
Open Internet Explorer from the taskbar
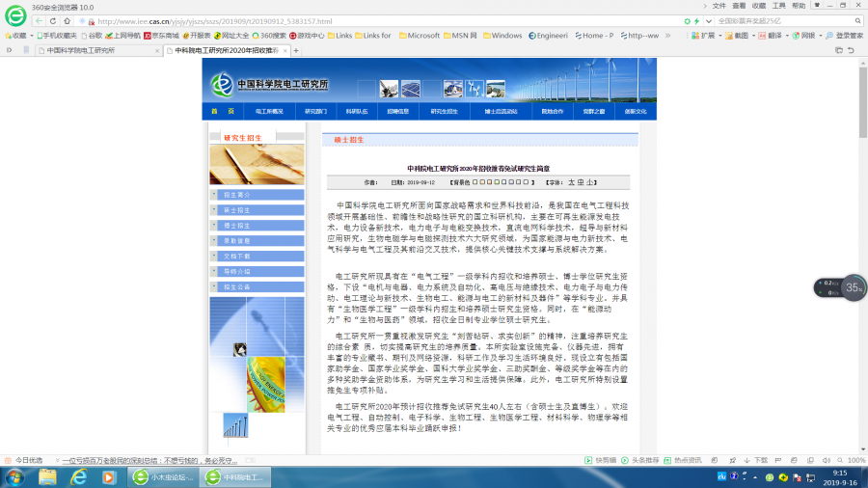[79, 477]
